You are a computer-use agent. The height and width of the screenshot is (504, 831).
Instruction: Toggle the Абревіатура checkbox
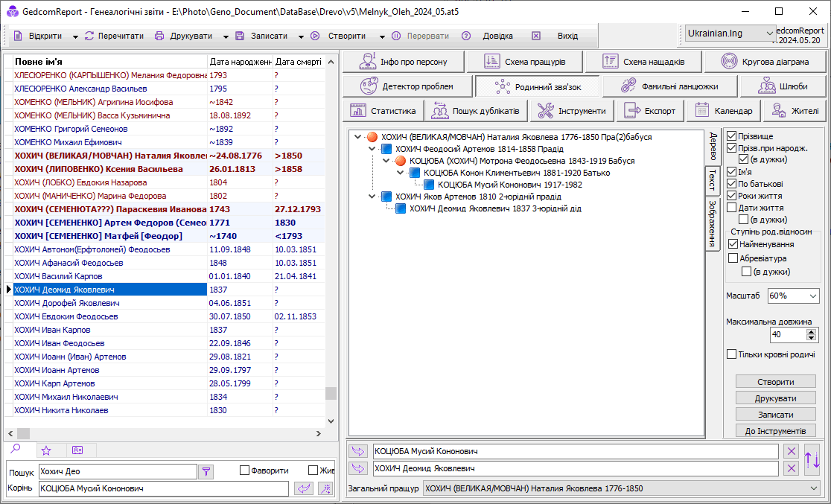(733, 258)
